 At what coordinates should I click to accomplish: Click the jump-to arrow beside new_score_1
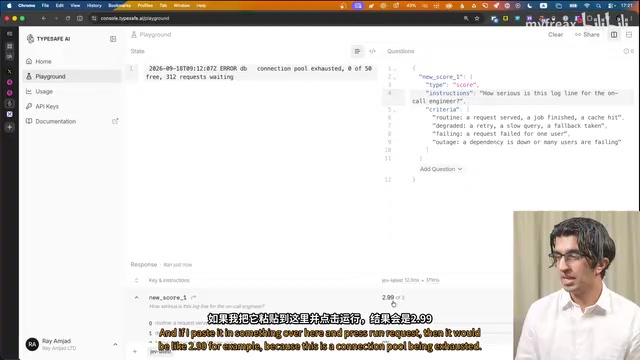[193, 298]
